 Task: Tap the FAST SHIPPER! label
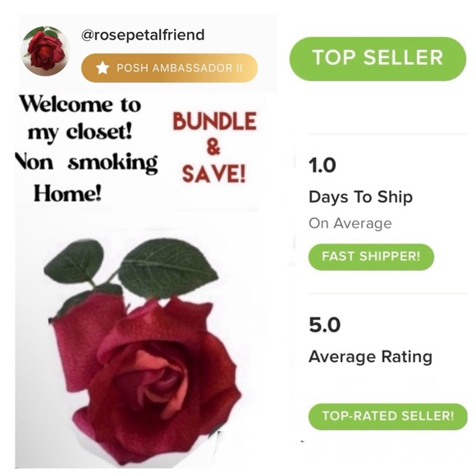coord(371,257)
